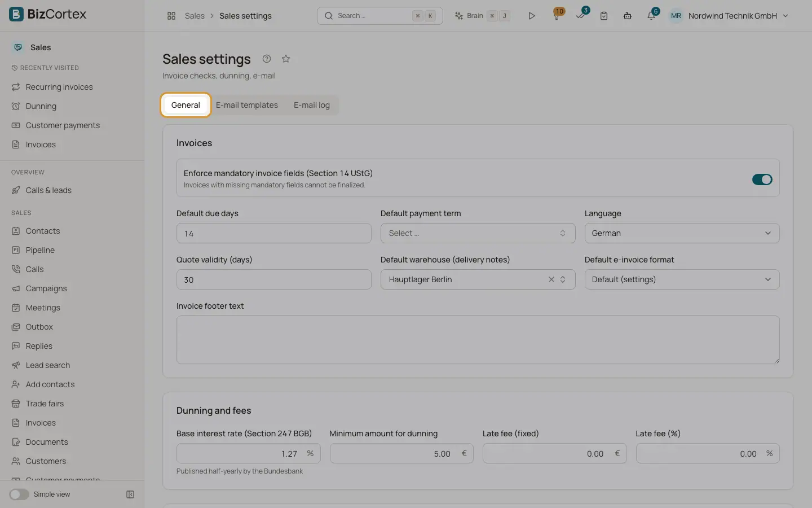Toggle Enforce mandatory invoice fields switch
Image resolution: width=812 pixels, height=508 pixels.
pos(762,179)
